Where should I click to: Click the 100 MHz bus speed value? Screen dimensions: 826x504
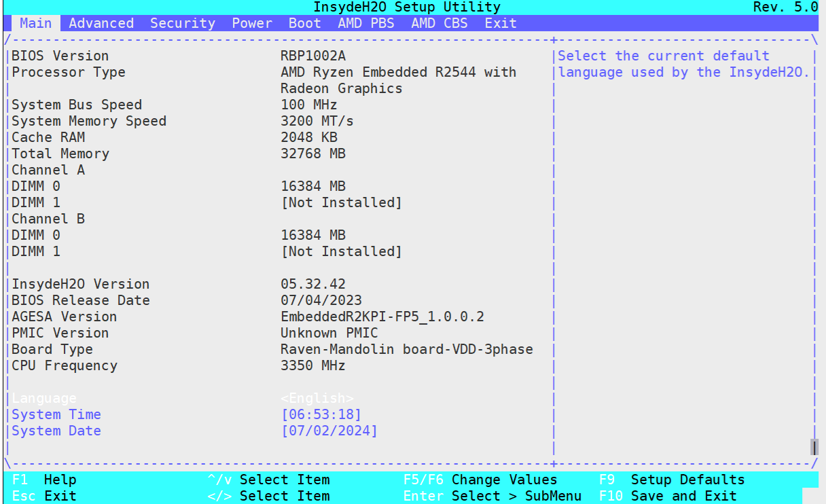tap(309, 105)
